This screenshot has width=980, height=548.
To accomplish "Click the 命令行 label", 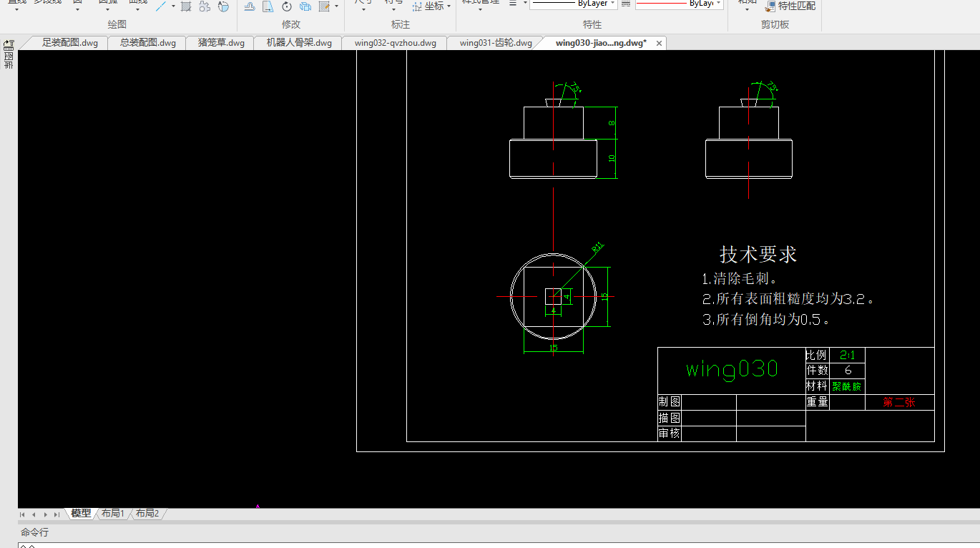I will 34,532.
